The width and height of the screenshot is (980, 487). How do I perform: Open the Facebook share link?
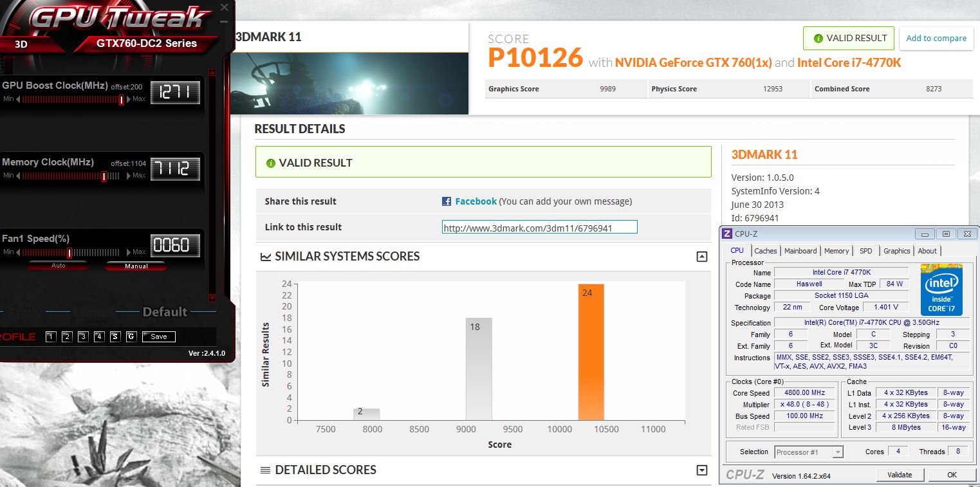(x=476, y=201)
